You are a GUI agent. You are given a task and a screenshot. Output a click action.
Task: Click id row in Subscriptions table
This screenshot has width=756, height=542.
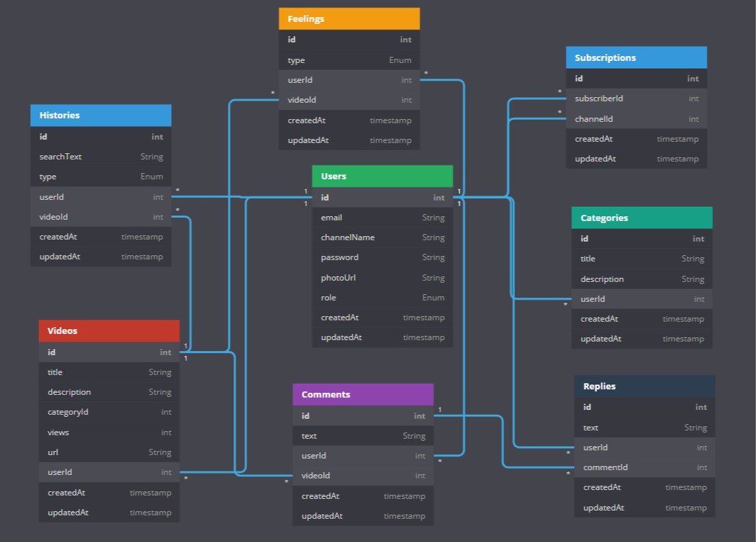[636, 79]
